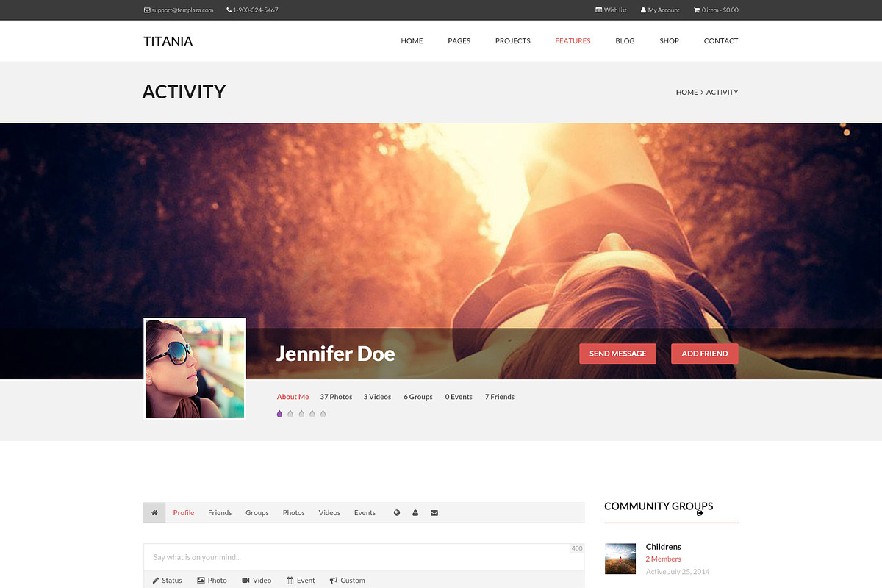Open My Account in top bar
Screen dimensions: 882x588
pyautogui.click(x=660, y=10)
